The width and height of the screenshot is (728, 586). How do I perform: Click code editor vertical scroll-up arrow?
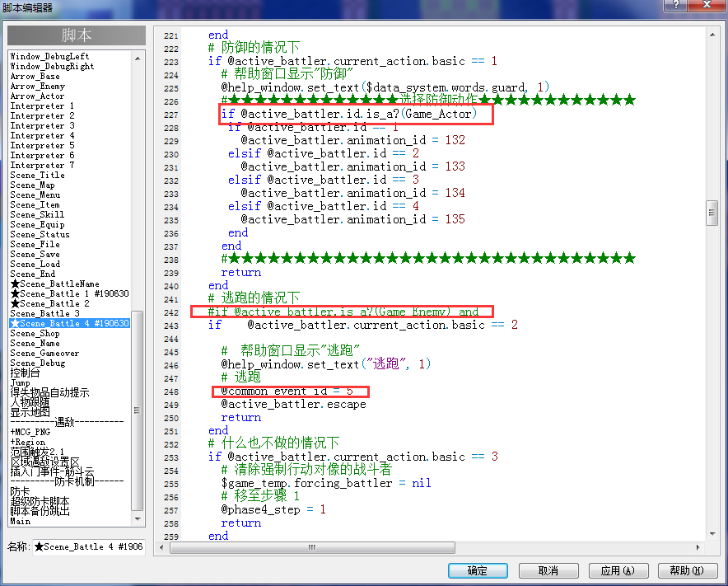tap(712, 35)
